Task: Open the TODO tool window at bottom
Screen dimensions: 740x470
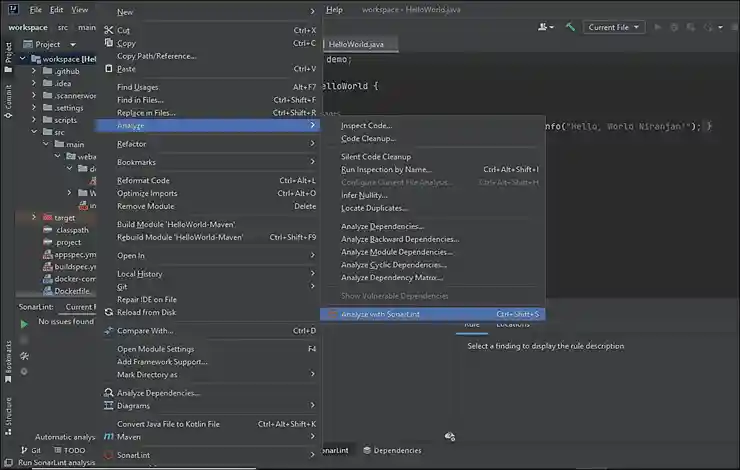Action: (69, 450)
